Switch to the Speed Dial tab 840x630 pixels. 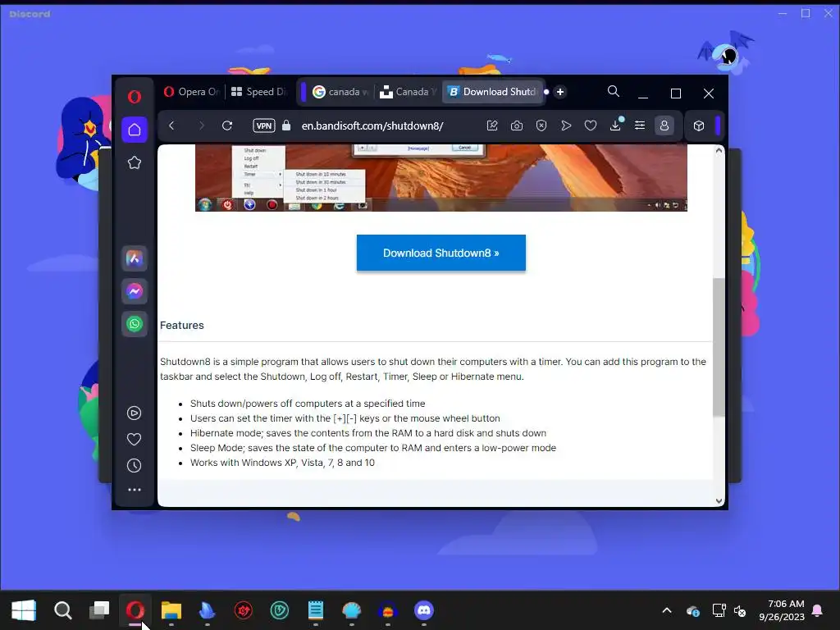tap(259, 92)
